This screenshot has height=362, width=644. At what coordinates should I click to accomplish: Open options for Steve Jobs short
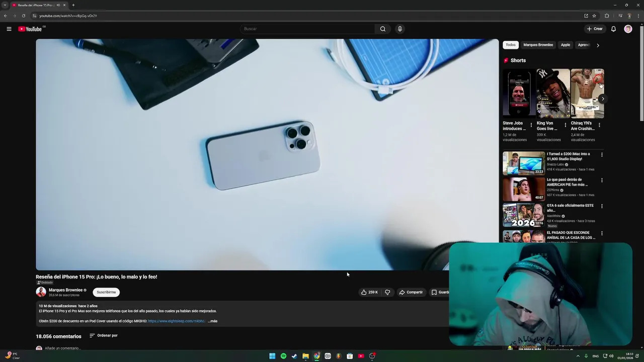click(531, 125)
